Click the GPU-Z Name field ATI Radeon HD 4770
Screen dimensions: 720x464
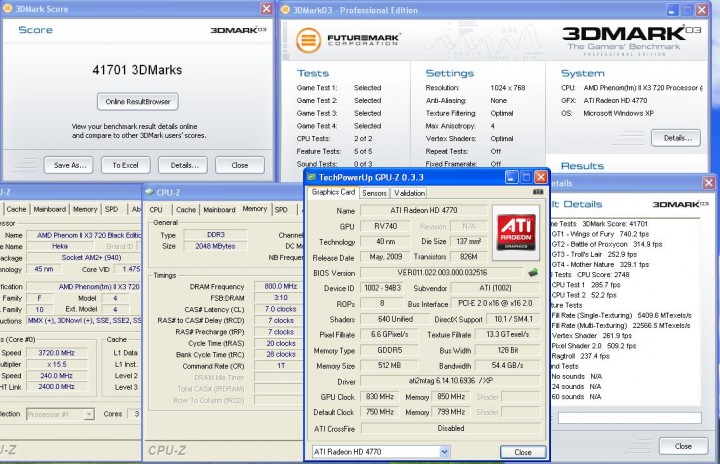(423, 210)
